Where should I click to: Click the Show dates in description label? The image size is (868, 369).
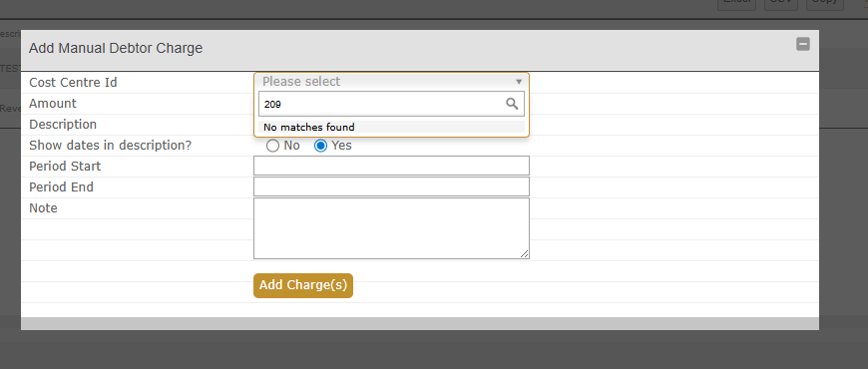point(110,146)
